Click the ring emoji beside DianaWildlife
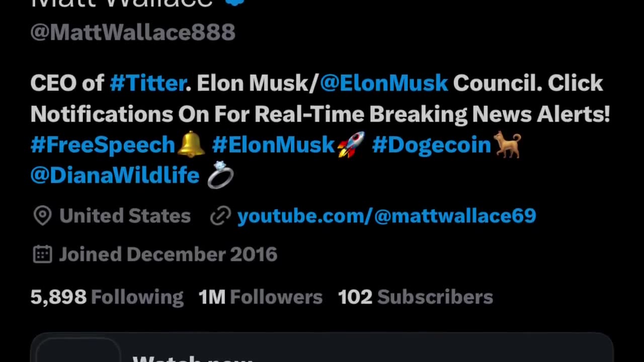The width and height of the screenshot is (644, 362). point(220,175)
